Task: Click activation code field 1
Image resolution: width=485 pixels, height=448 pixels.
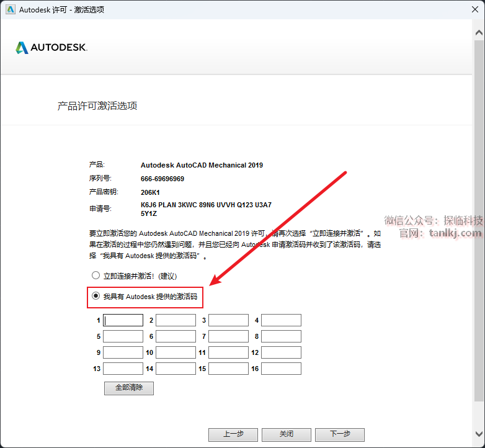Action: pyautogui.click(x=123, y=320)
